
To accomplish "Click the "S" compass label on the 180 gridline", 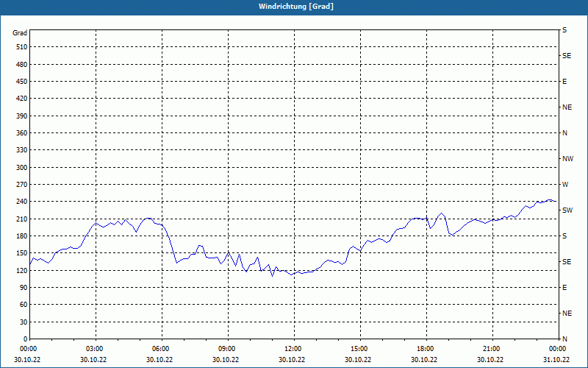I will (564, 236).
